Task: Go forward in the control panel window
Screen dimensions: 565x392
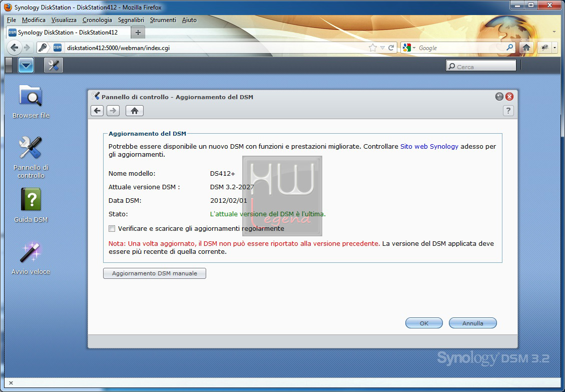Action: pos(113,111)
